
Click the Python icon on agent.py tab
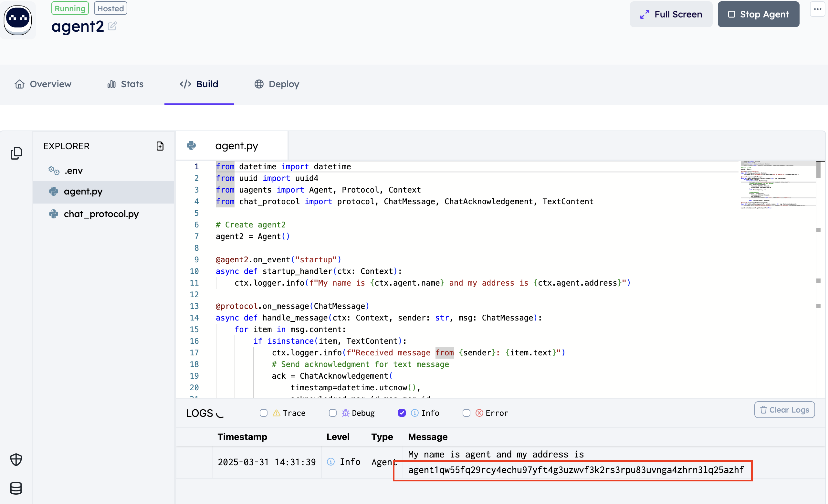(191, 145)
